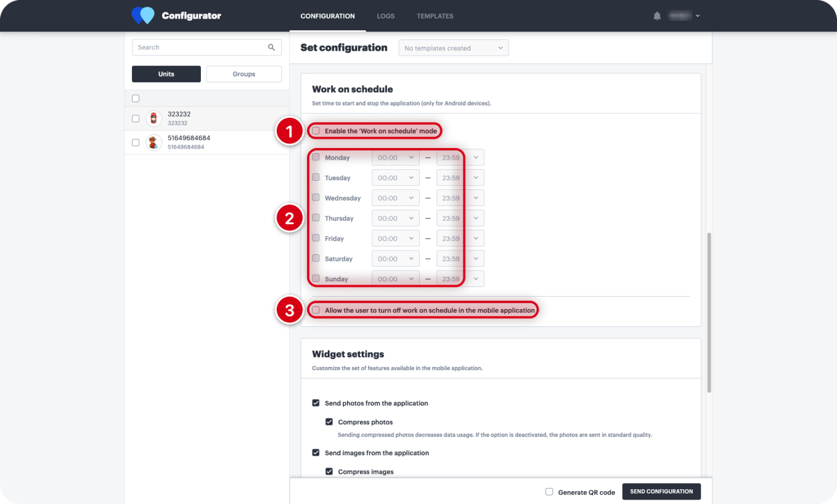Open the Templates tab
Screen dimensions: 837x504
(435, 16)
